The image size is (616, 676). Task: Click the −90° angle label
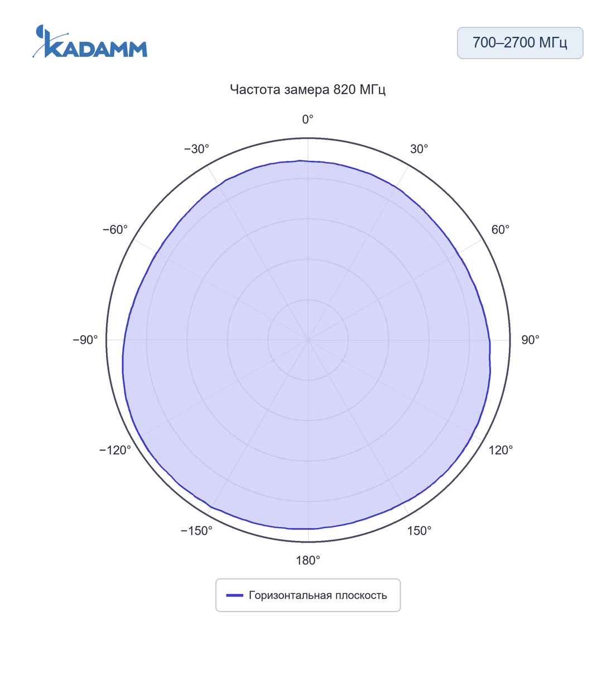(85, 340)
